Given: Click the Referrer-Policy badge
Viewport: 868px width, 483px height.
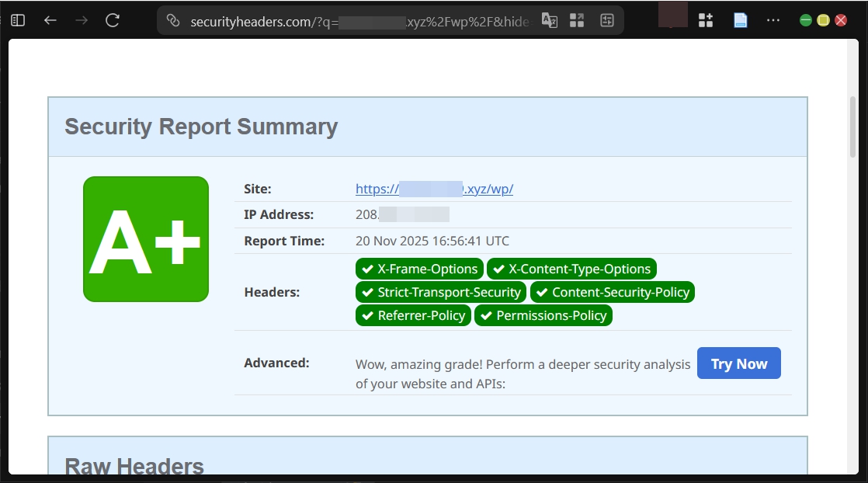Looking at the screenshot, I should click(413, 315).
